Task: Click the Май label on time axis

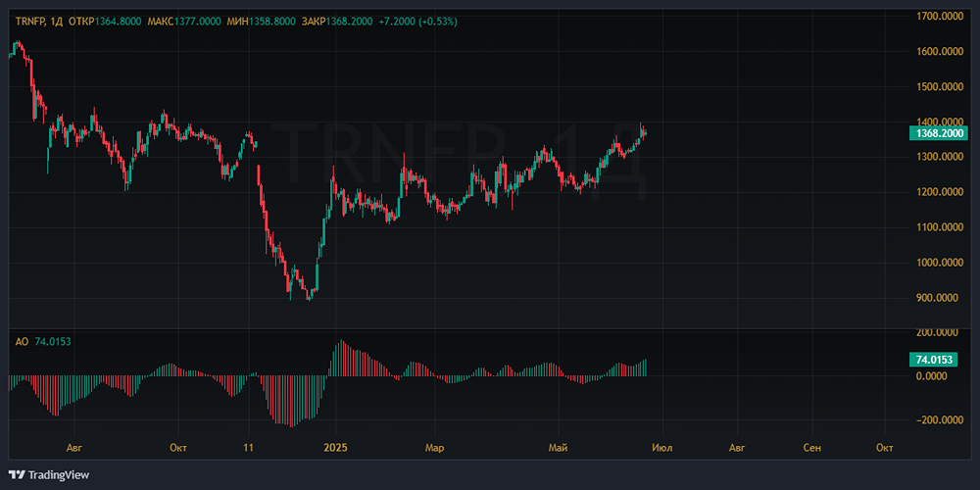Action: tap(557, 448)
